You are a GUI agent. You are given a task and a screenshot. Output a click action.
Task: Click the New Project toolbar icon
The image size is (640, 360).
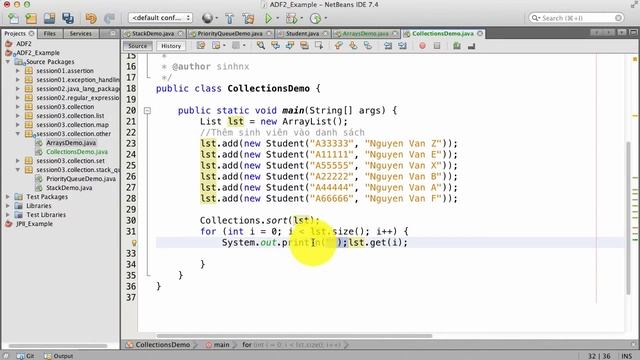[x=31, y=18]
